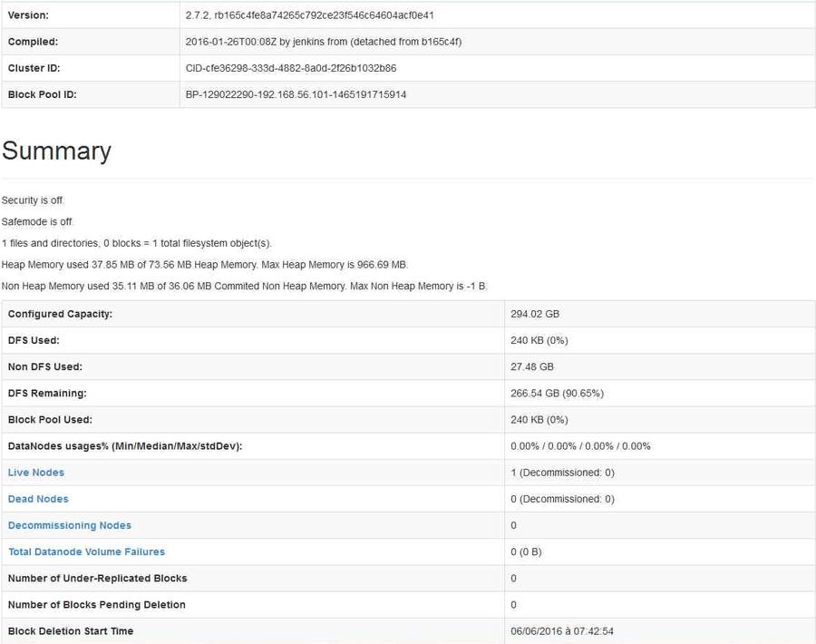The width and height of the screenshot is (816, 644).
Task: Open the Live Nodes link
Action: point(36,473)
